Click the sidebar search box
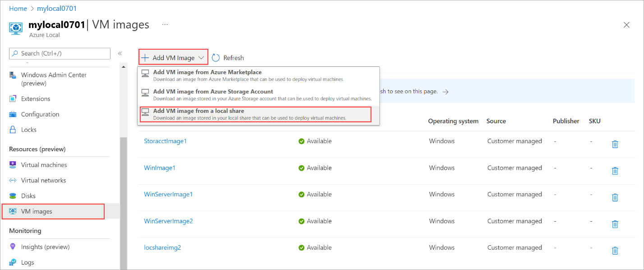This screenshot has height=270, width=644. (x=60, y=53)
